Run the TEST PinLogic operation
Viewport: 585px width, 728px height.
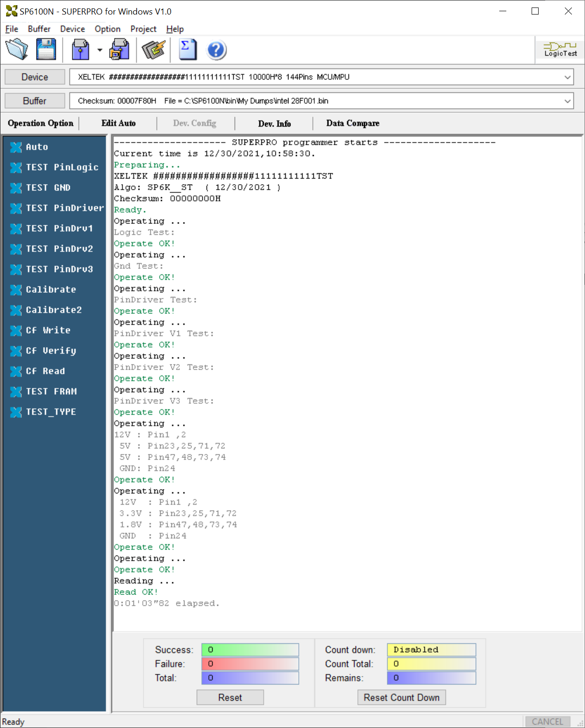pos(54,167)
